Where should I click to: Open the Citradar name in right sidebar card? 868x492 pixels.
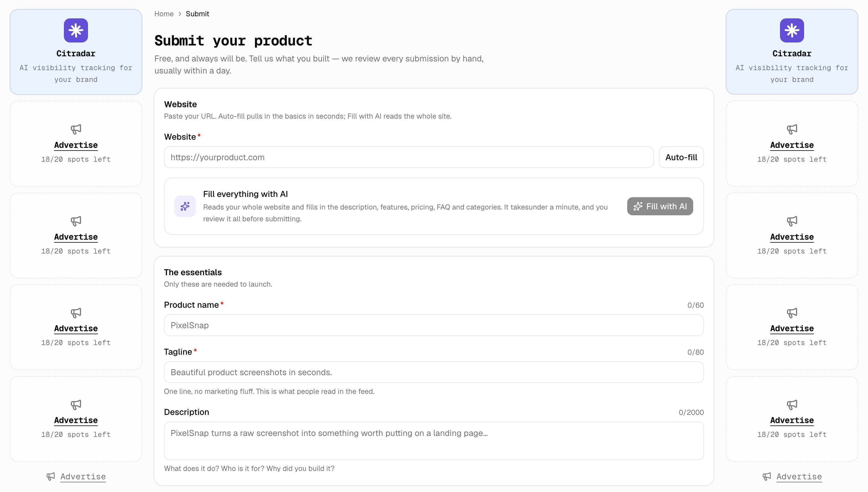coord(791,53)
